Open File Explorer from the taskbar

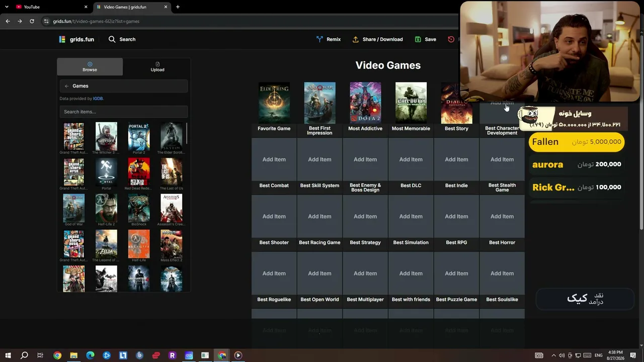click(73, 355)
